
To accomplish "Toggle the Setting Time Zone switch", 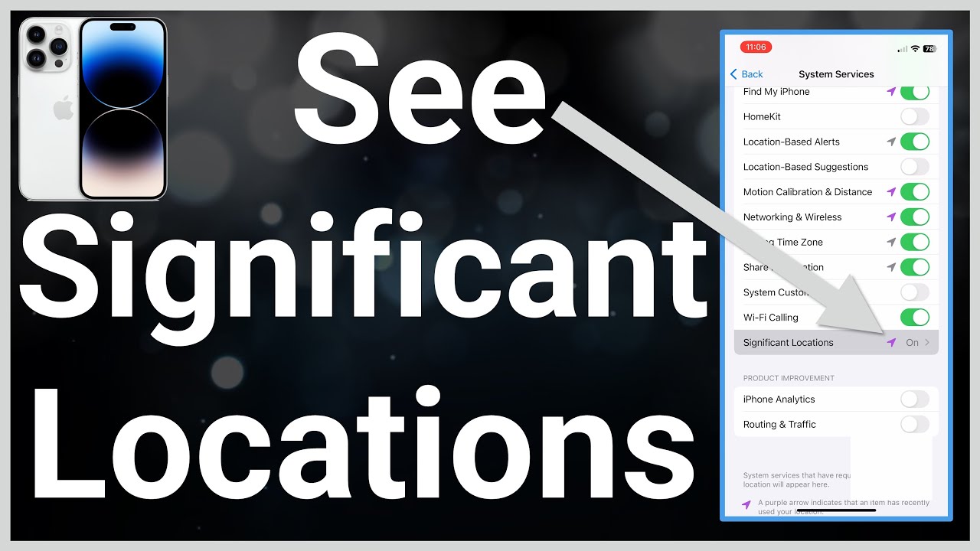I will click(x=915, y=242).
